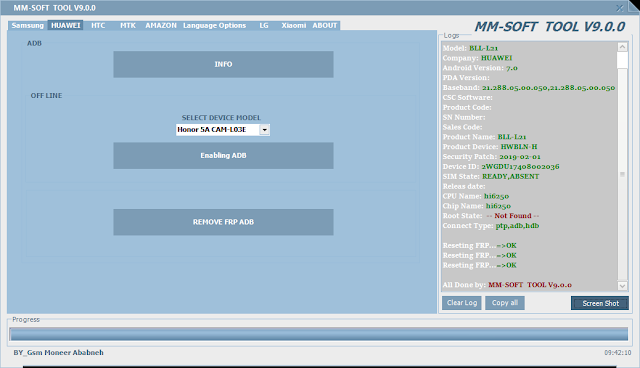Expand the device model dropdown arrow
This screenshot has height=368, width=640.
[x=264, y=130]
